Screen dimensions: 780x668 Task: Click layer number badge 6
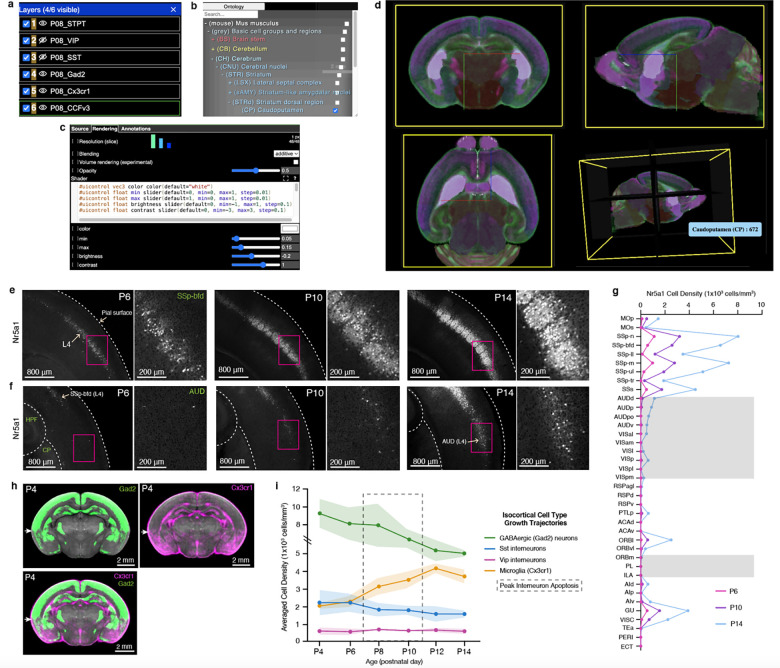pyautogui.click(x=34, y=108)
